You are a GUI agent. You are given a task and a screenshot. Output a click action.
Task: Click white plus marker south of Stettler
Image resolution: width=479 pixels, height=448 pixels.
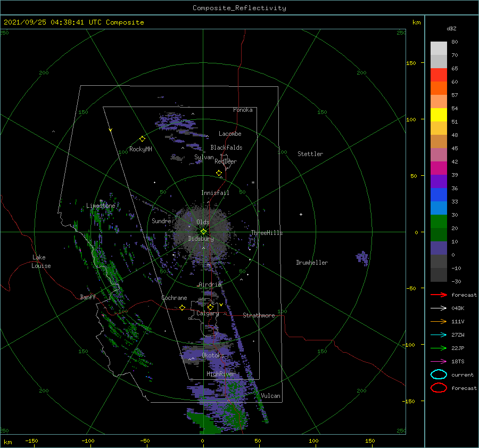(x=301, y=214)
